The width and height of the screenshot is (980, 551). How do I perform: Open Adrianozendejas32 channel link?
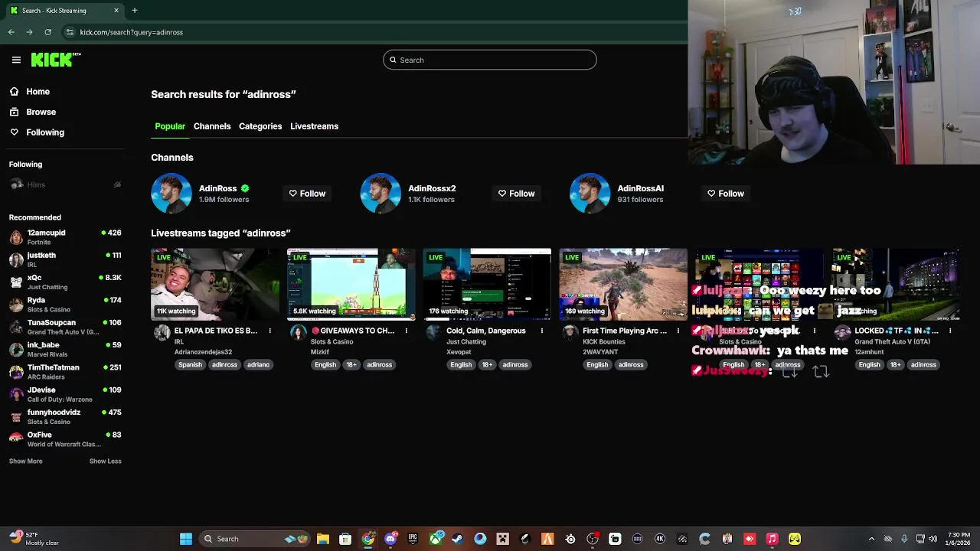click(x=203, y=352)
